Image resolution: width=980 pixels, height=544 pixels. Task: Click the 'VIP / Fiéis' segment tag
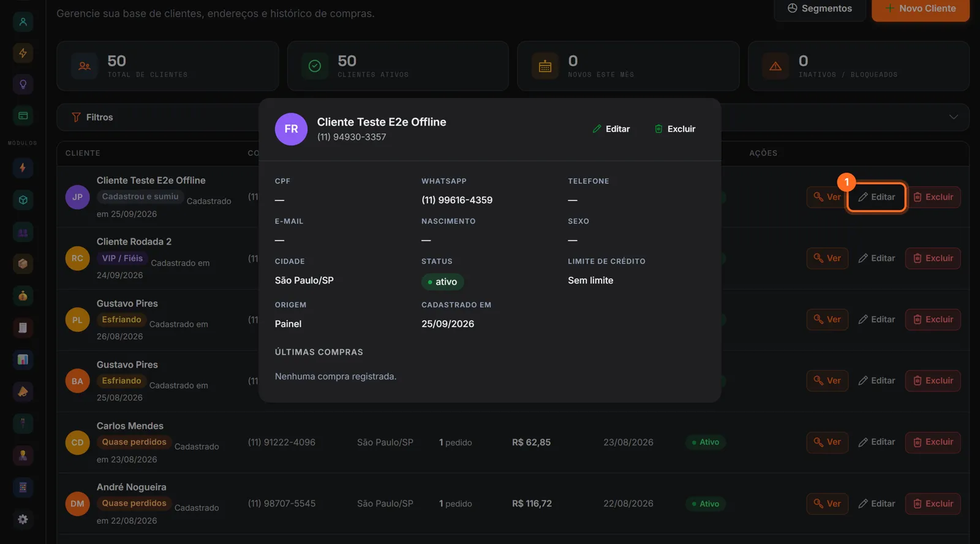(x=123, y=259)
